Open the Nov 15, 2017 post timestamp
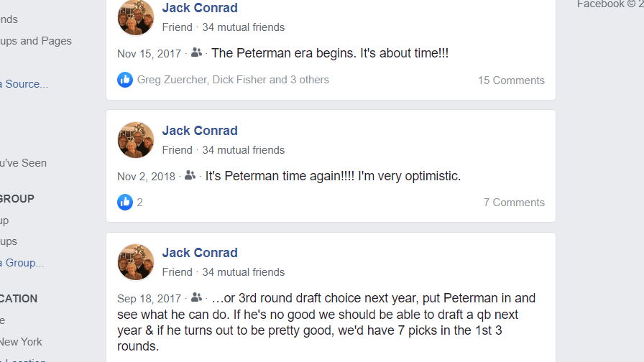Screen dimensions: 644x362 tap(149, 54)
